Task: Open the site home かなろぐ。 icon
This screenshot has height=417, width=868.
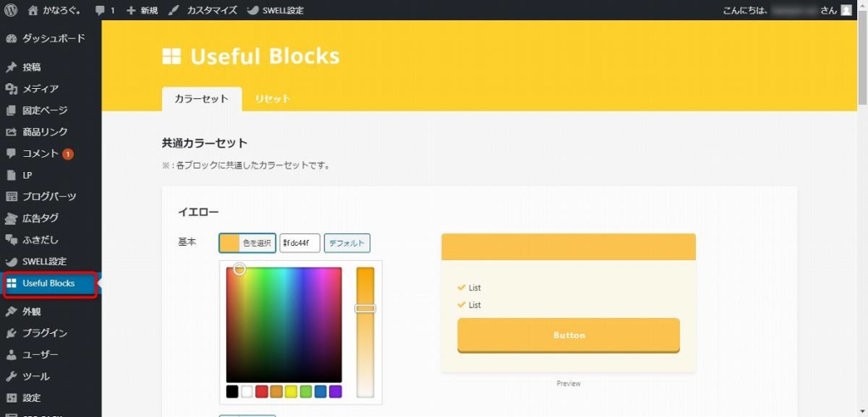Action: click(x=33, y=10)
